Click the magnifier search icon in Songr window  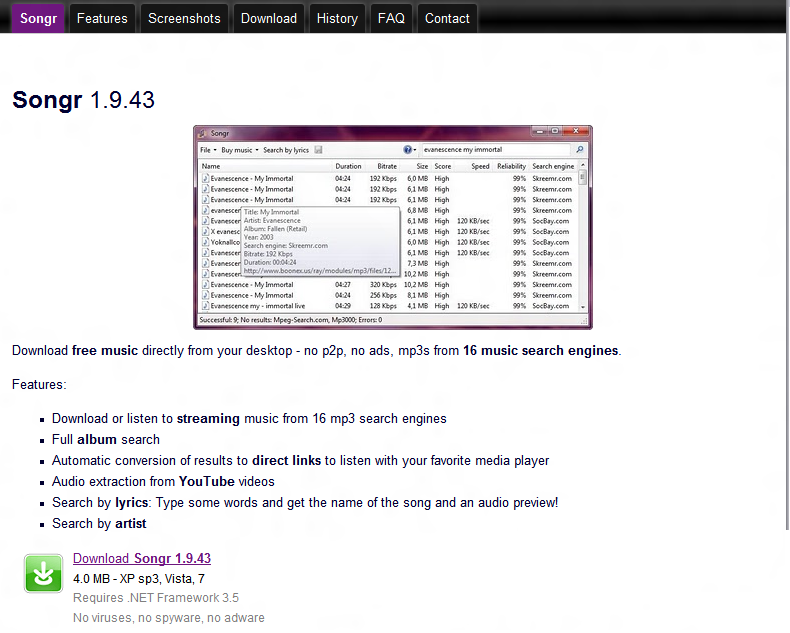click(x=579, y=150)
